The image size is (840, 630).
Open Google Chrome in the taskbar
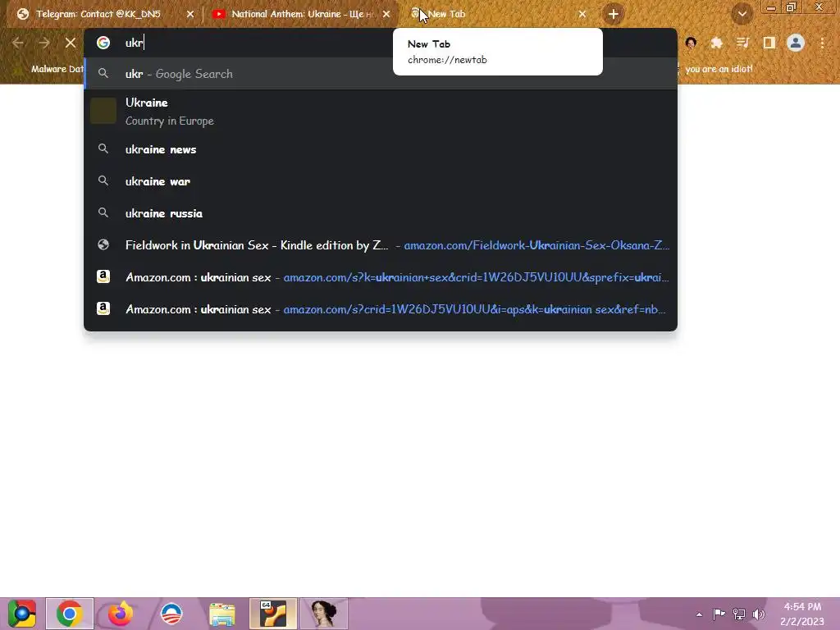(70, 614)
